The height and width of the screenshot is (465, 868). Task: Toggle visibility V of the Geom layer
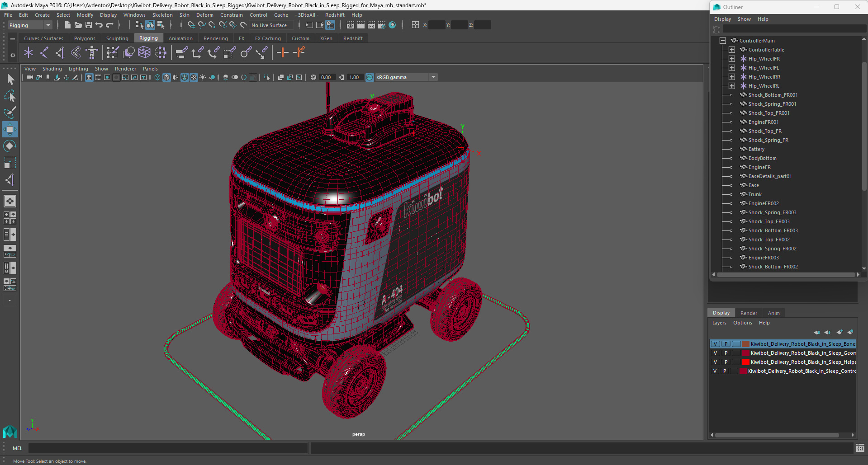715,353
